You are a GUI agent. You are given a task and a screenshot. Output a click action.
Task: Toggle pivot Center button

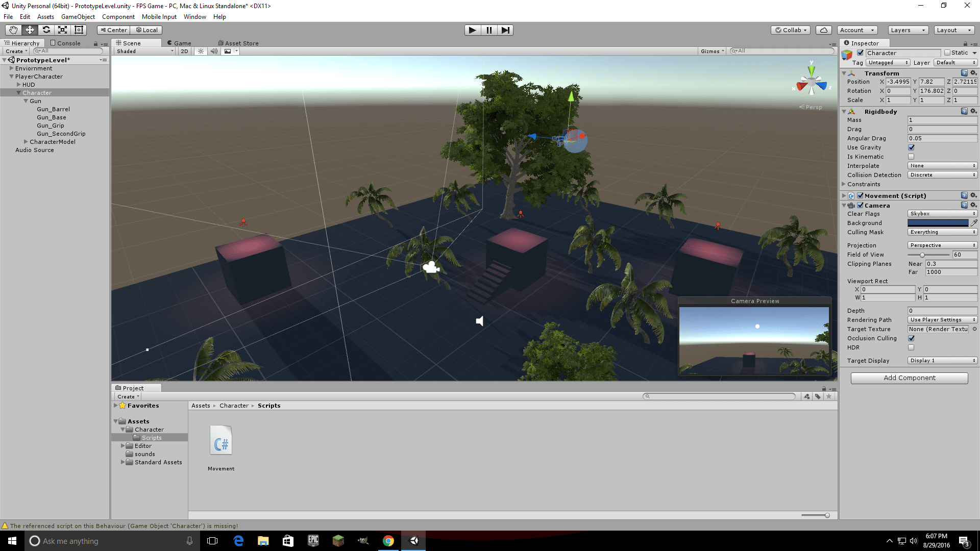(x=113, y=30)
